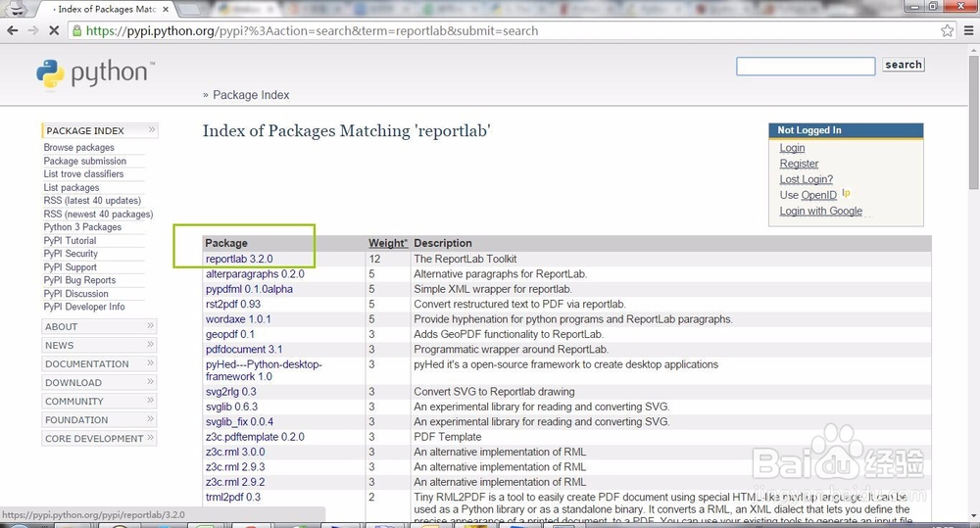Open svglib 0.6.3 package

click(x=232, y=407)
